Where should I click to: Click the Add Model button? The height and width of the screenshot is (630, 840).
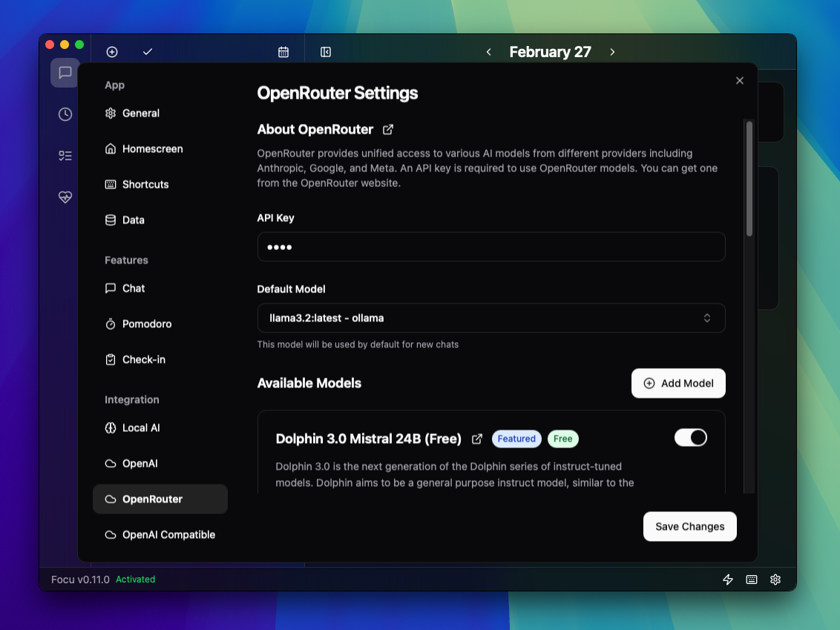coord(678,383)
